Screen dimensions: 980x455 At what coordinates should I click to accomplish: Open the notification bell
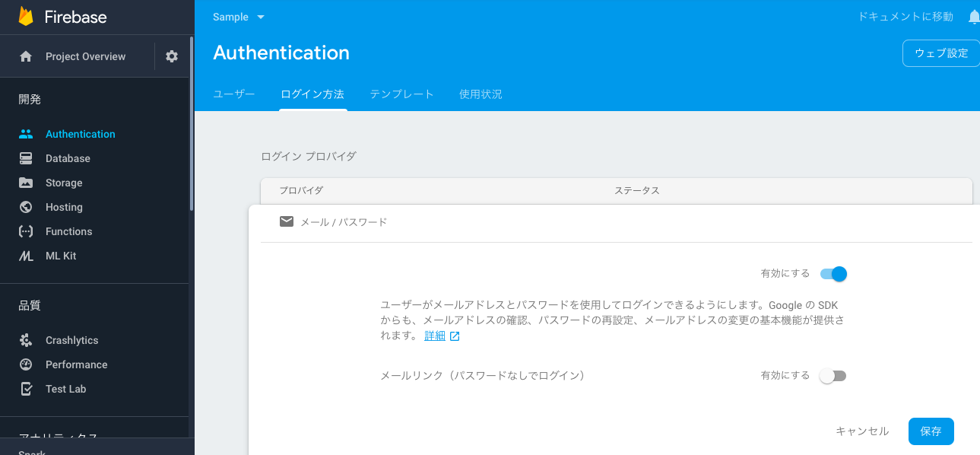974,16
